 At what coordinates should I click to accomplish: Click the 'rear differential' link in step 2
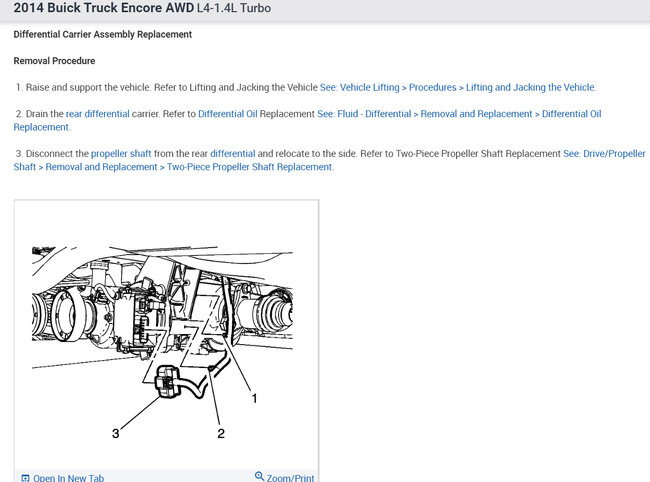tap(98, 114)
